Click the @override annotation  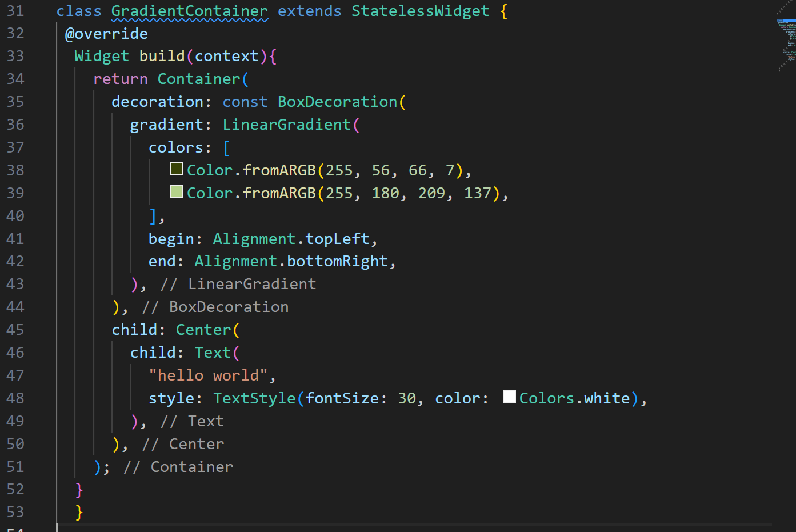click(106, 34)
